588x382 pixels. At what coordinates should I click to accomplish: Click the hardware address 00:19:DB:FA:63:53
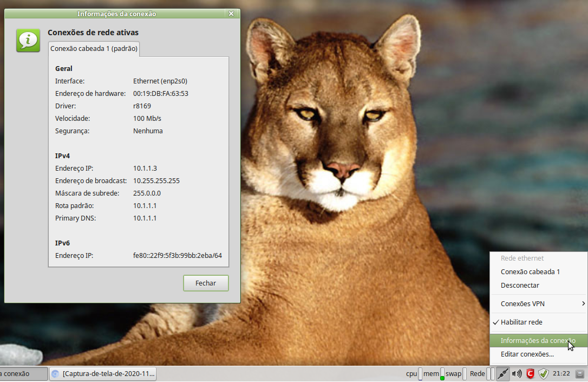(x=160, y=93)
